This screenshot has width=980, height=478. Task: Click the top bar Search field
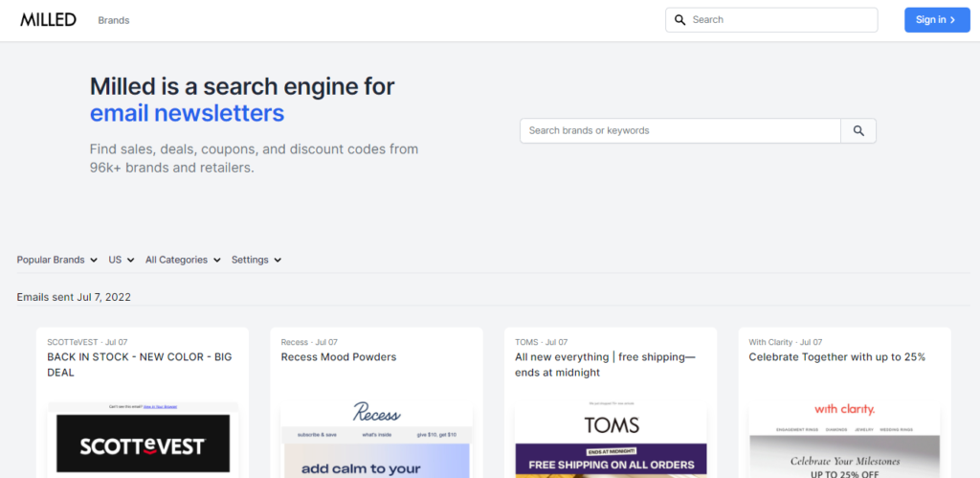coord(771,20)
